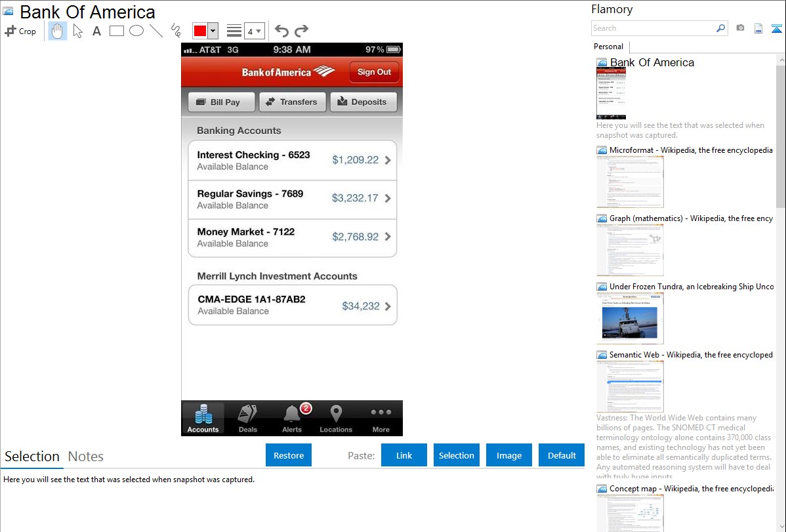786x532 pixels.
Task: Click the Restore button
Action: (x=289, y=455)
